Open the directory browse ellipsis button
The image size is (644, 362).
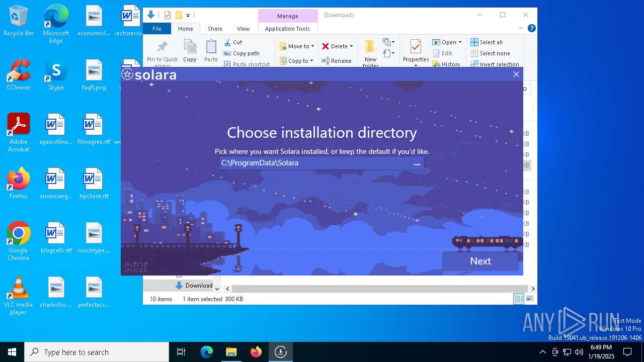point(417,163)
